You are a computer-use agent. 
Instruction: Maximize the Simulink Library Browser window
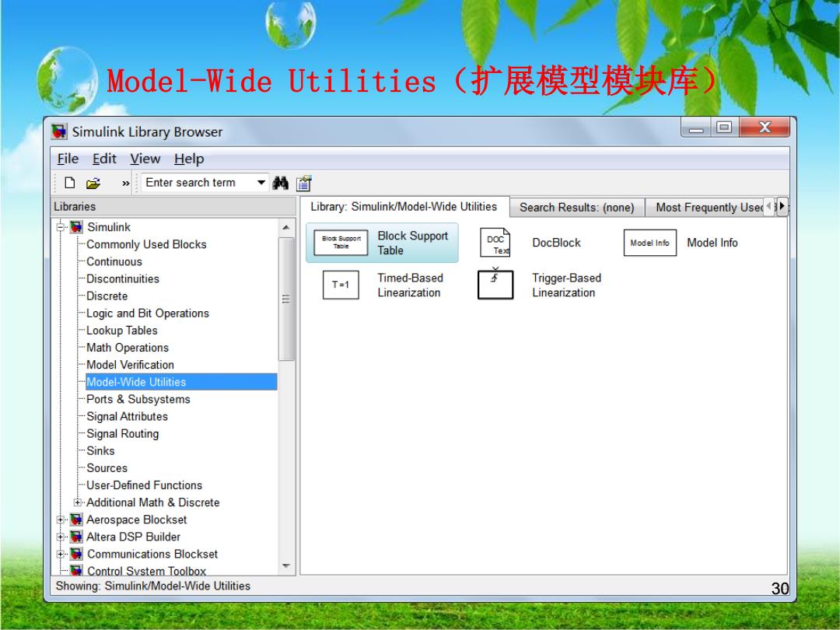click(x=724, y=128)
